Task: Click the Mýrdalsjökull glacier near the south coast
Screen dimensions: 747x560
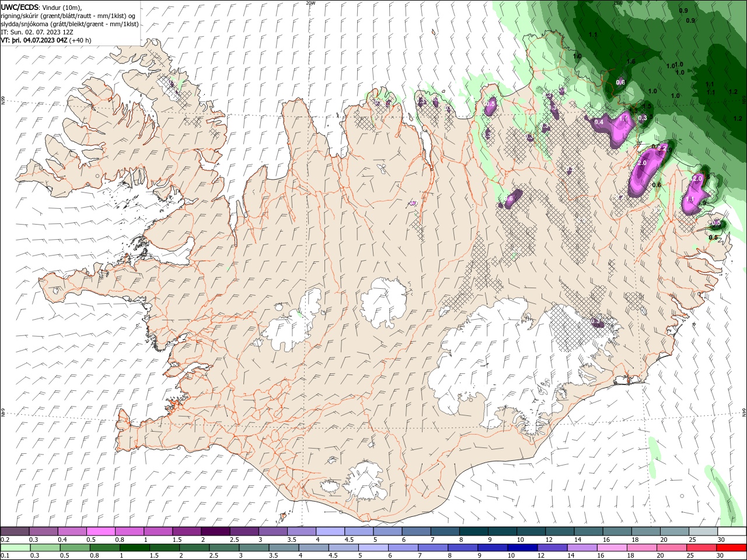Action: tap(365, 481)
